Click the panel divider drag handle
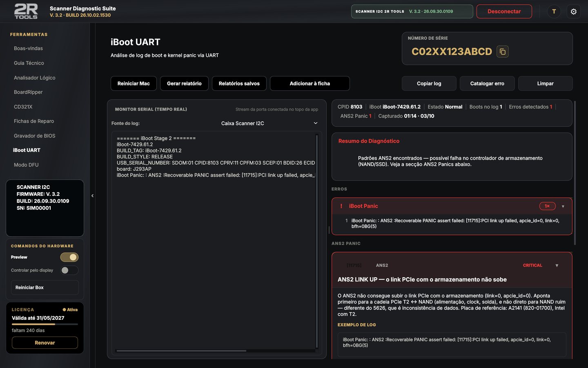 click(329, 230)
